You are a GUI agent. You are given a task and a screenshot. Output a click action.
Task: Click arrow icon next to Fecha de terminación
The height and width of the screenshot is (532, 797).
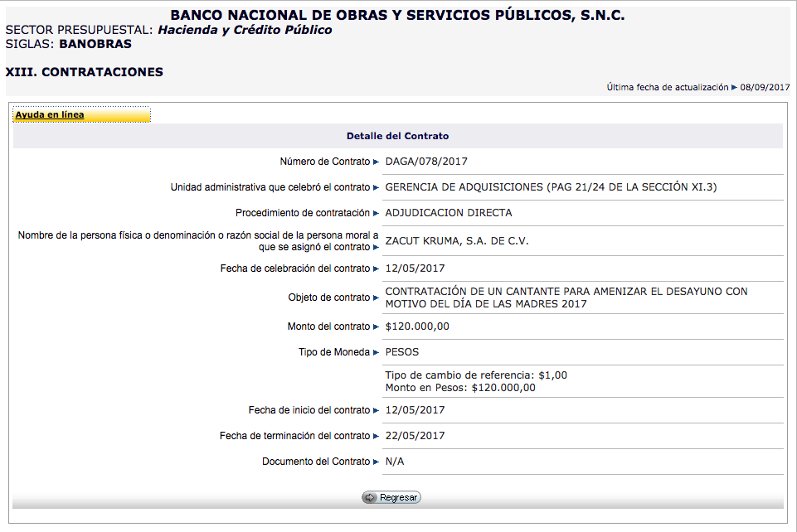[376, 436]
